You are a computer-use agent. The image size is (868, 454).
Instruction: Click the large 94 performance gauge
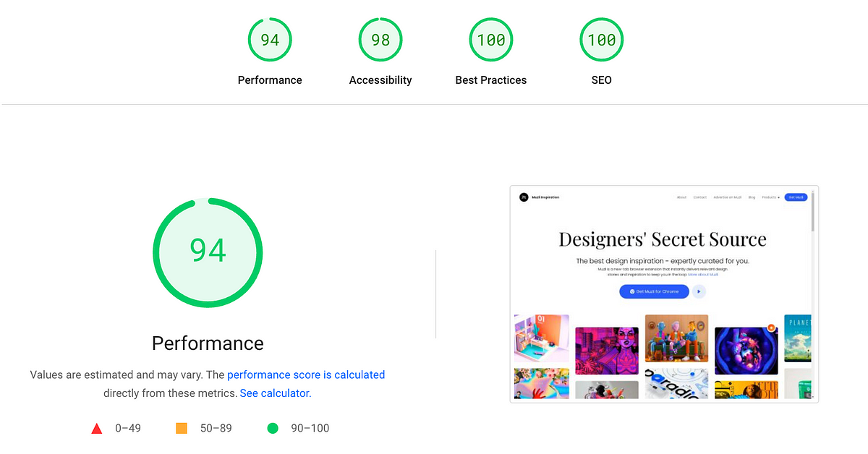[x=208, y=252]
